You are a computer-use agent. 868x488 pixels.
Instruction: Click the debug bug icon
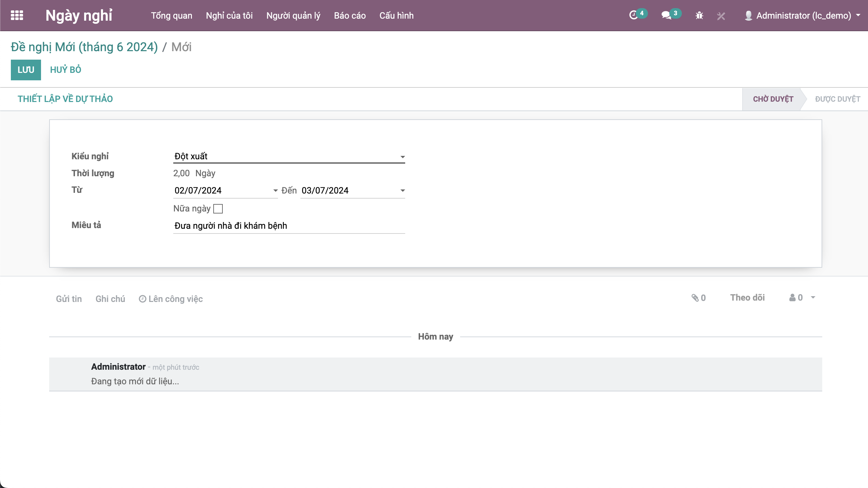699,16
